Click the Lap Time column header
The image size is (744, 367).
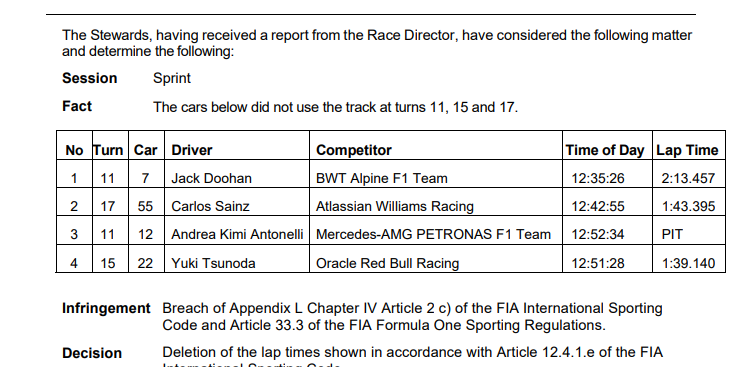pyautogui.click(x=687, y=151)
